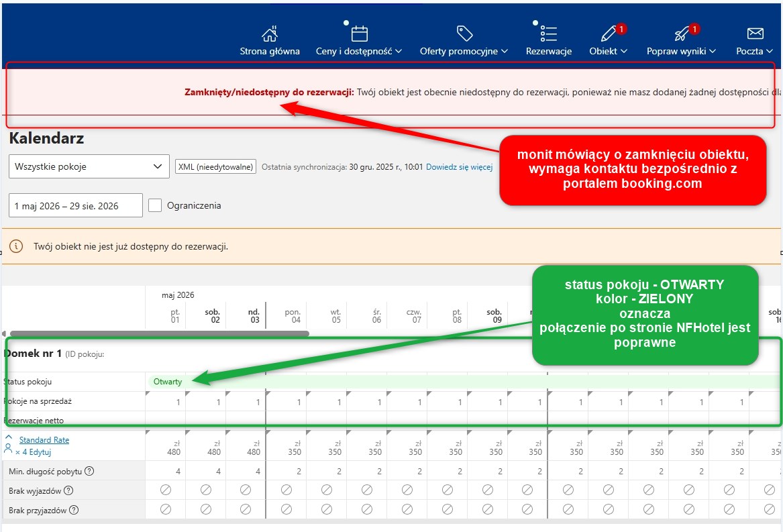The width and height of the screenshot is (783, 532).
Task: Click the rocket icon above Popraw wyniki
Action: 681,34
